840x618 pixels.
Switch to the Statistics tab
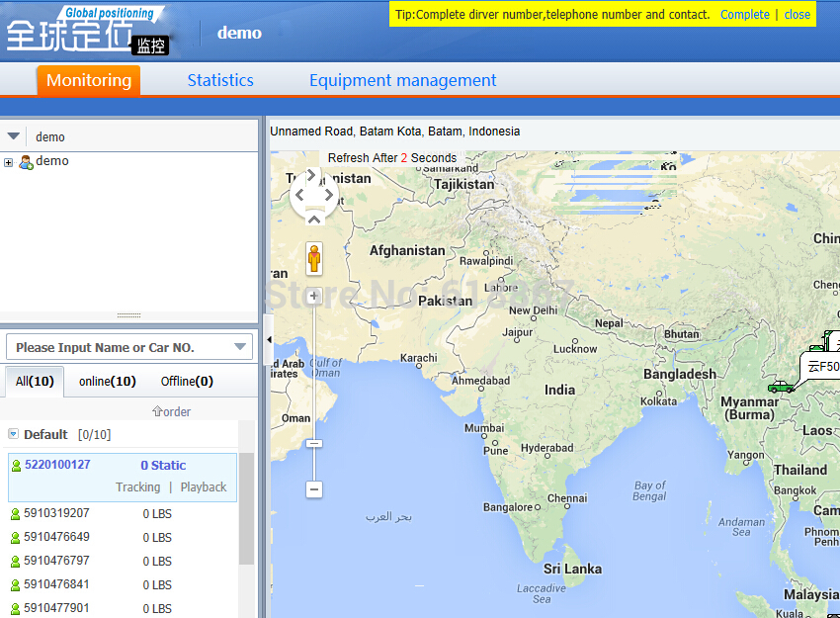(220, 80)
